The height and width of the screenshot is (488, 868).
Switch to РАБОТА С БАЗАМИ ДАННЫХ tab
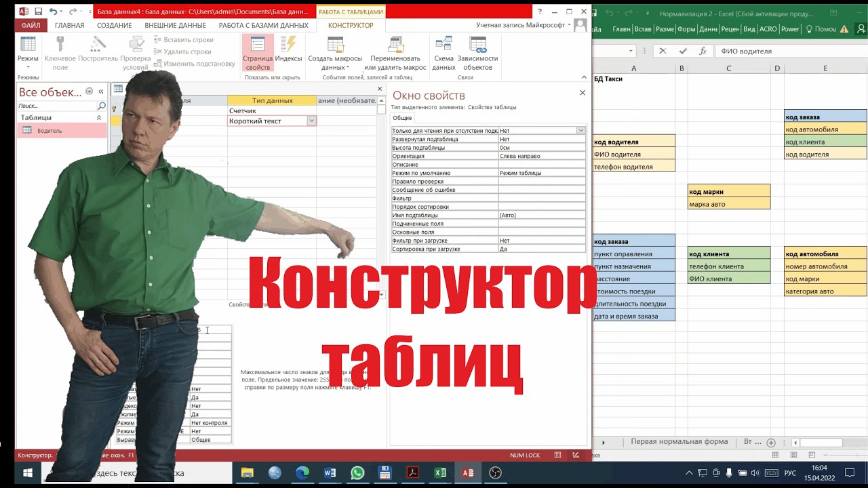[x=264, y=26]
